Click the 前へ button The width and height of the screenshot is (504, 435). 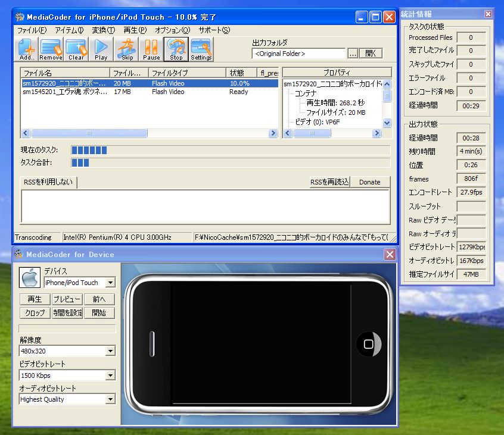[99, 299]
